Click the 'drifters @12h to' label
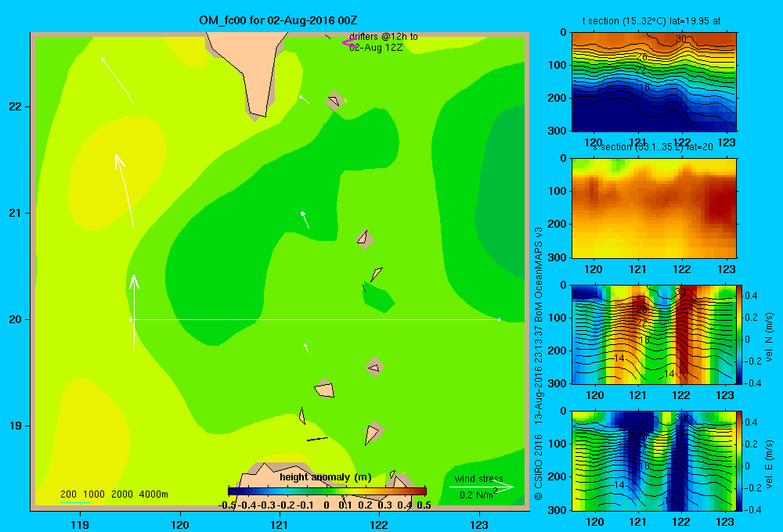Viewport: 783px width, 532px height. [x=384, y=37]
